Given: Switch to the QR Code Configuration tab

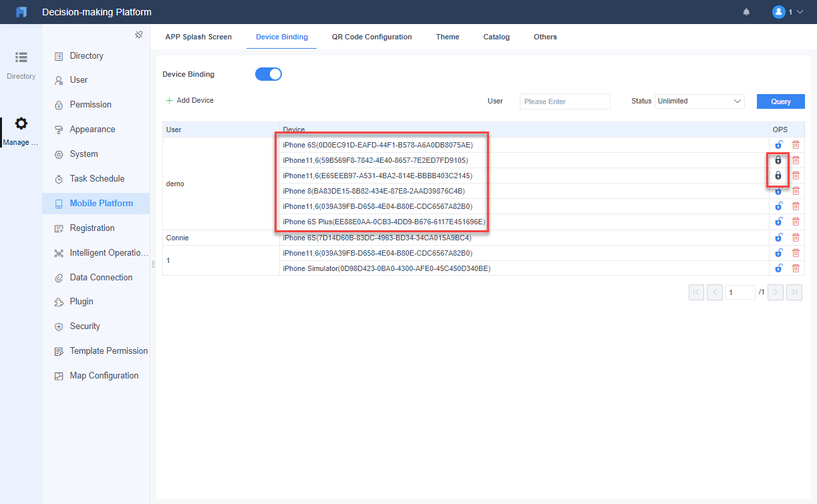Looking at the screenshot, I should [x=372, y=37].
